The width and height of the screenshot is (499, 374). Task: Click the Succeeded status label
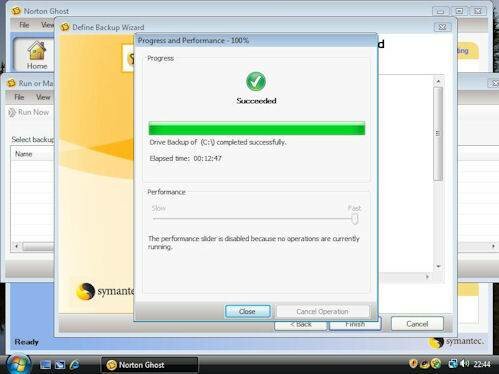[x=256, y=101]
